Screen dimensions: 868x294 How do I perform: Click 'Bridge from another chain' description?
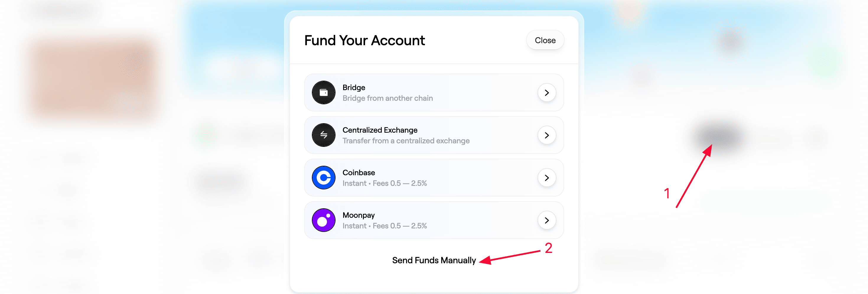coord(387,98)
